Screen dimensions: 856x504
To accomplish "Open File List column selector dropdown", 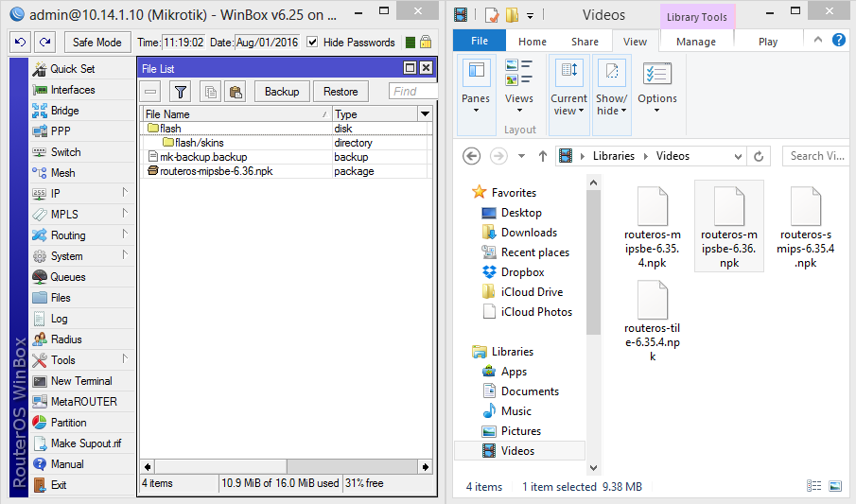I will [x=425, y=114].
